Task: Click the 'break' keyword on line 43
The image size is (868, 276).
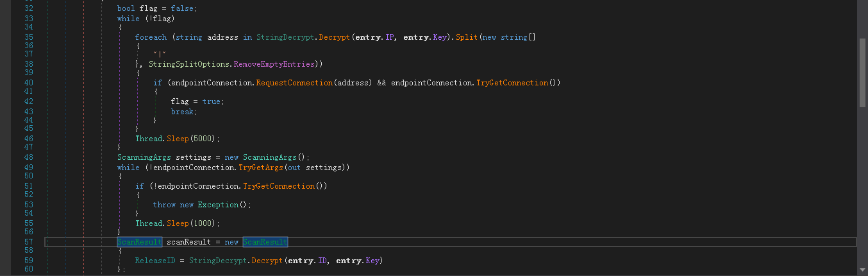Action: [183, 112]
